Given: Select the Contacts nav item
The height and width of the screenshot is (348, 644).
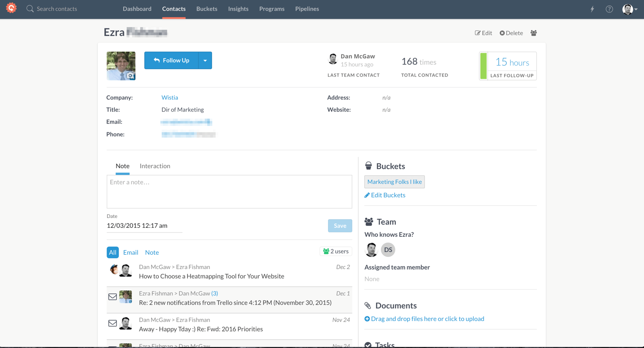Looking at the screenshot, I should (174, 9).
